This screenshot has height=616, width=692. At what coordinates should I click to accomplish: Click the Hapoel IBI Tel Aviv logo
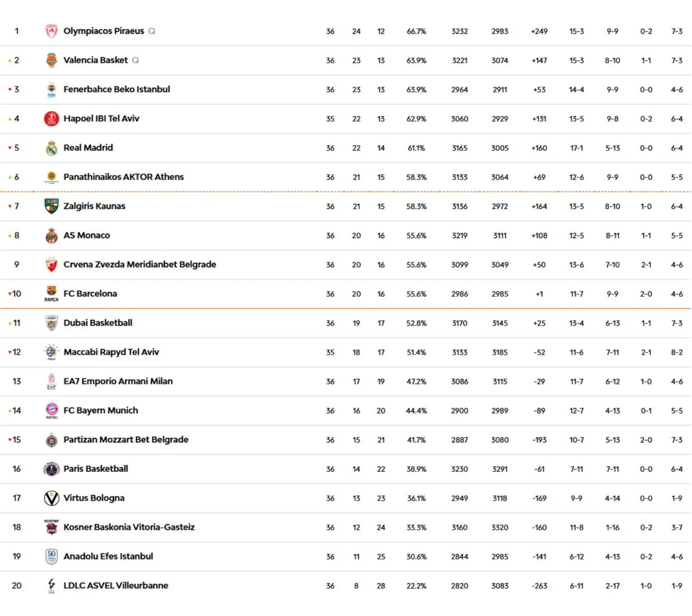(51, 119)
